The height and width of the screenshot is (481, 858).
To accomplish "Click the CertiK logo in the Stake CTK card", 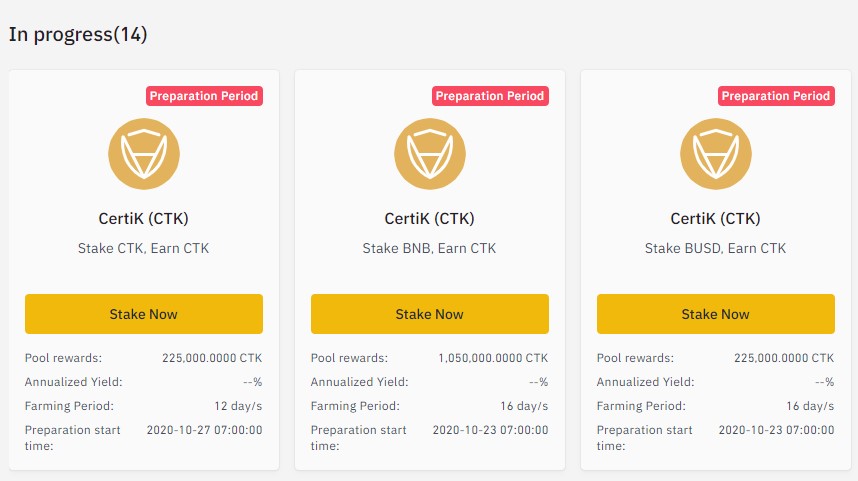I will click(x=143, y=154).
